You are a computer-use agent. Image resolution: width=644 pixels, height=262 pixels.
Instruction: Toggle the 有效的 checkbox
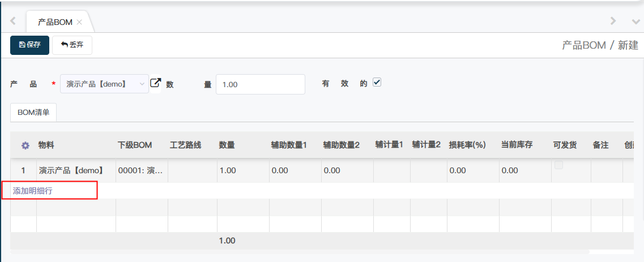pos(377,83)
